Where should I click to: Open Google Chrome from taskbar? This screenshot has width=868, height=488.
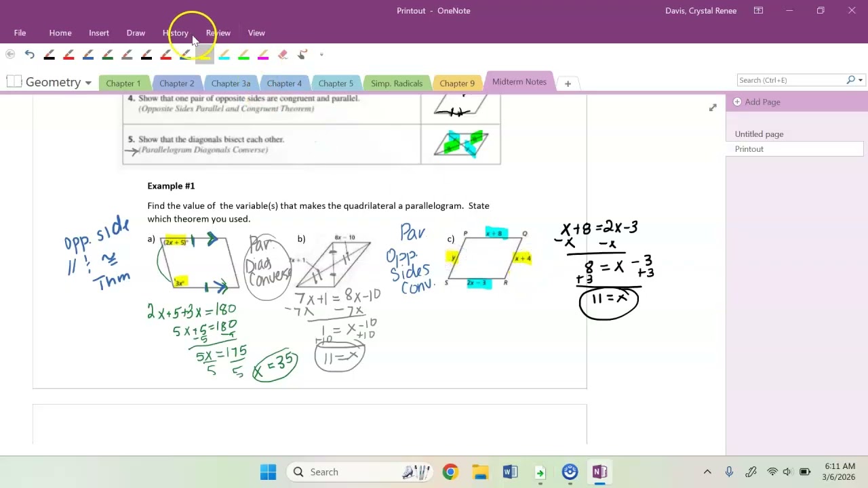(x=450, y=472)
